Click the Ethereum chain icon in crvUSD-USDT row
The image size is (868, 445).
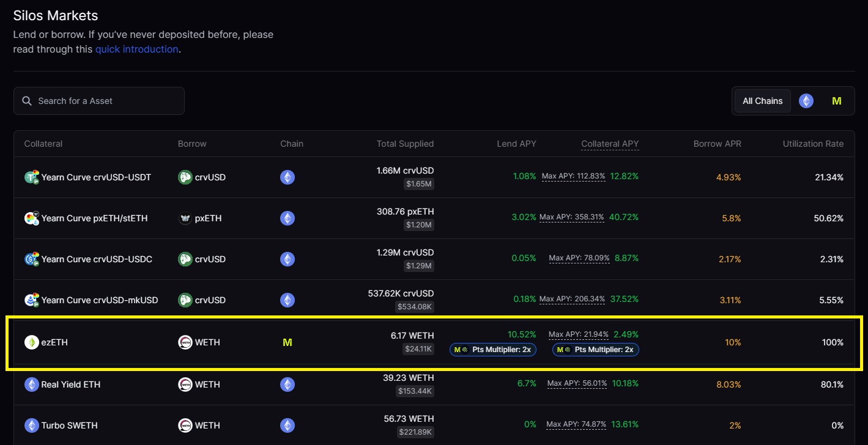(287, 177)
